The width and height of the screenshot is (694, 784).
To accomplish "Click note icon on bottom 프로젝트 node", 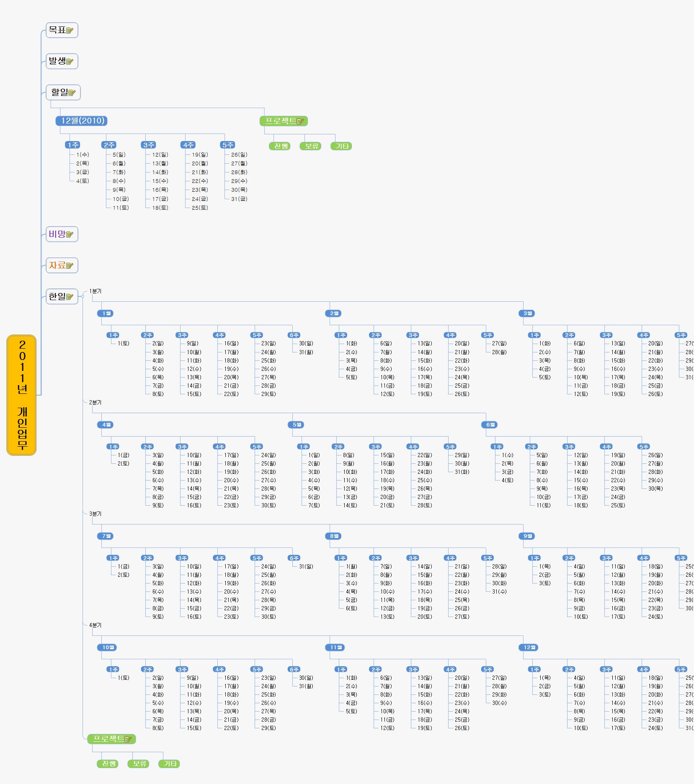I will coord(128,739).
